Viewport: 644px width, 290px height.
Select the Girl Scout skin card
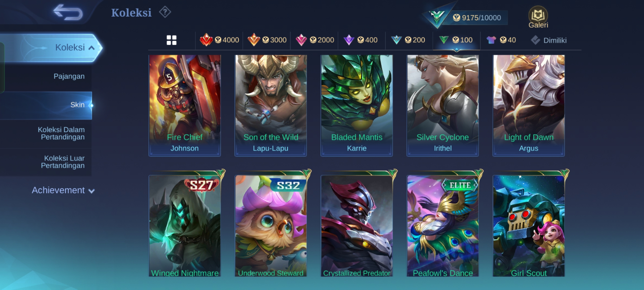pyautogui.click(x=529, y=226)
